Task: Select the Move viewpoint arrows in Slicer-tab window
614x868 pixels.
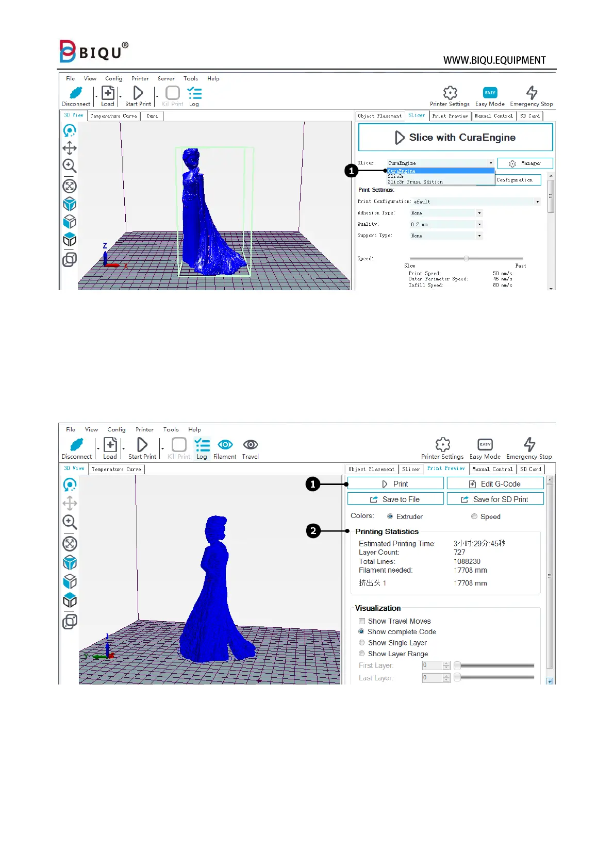Action: pyautogui.click(x=70, y=148)
